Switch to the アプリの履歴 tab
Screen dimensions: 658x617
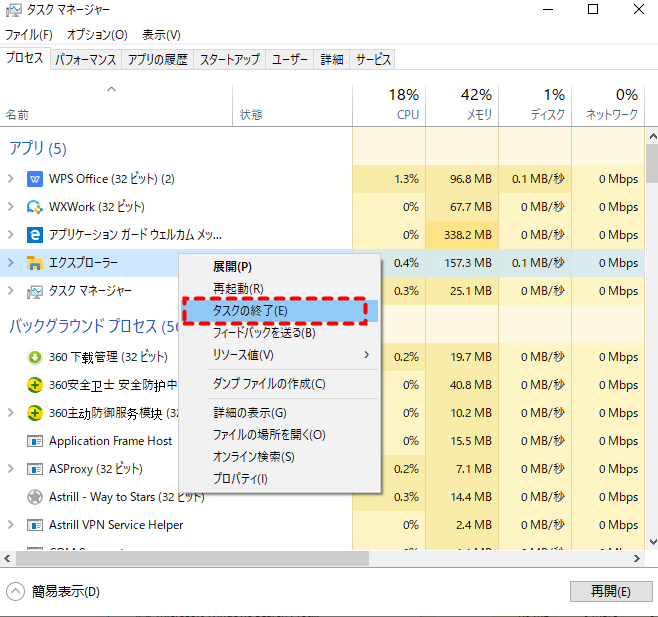coord(158,60)
